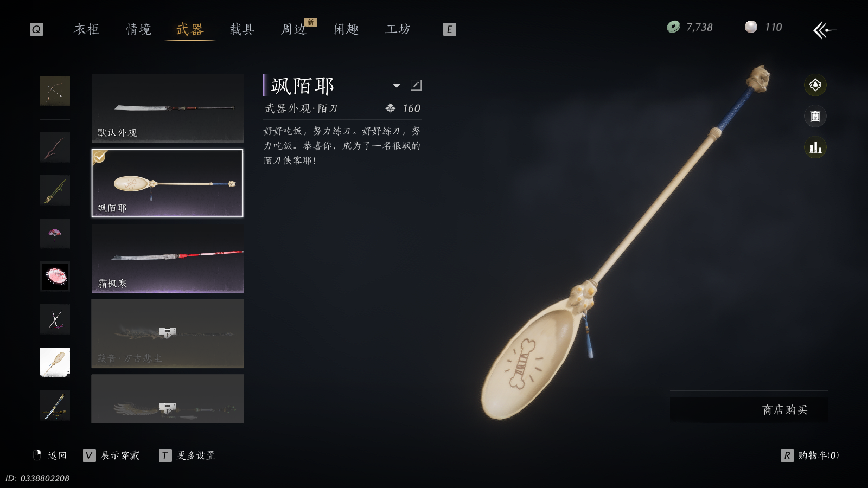The height and width of the screenshot is (488, 868).
Task: Select the 霜枫寒 weapon skin thumbnail
Action: click(168, 258)
